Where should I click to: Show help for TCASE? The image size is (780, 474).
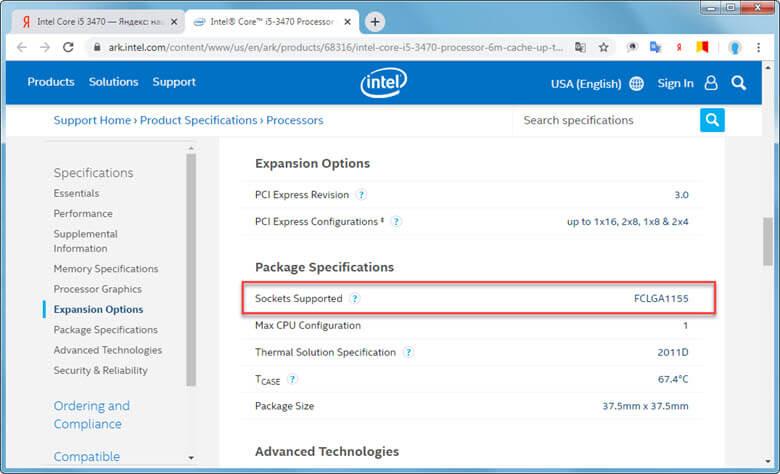(292, 379)
